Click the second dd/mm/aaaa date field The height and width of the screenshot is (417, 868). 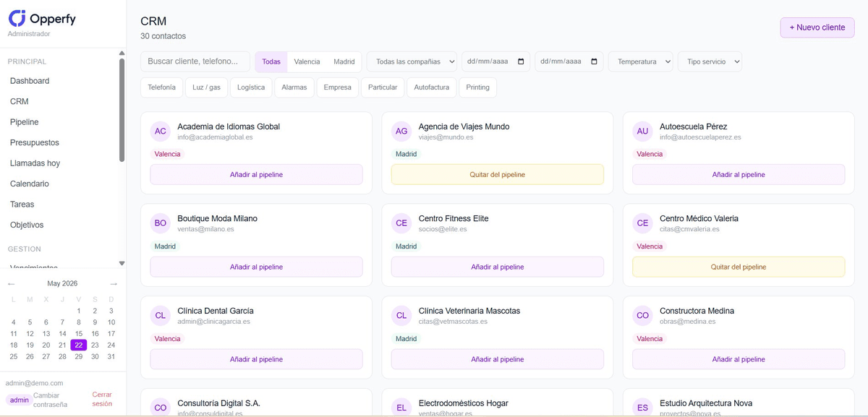[569, 61]
